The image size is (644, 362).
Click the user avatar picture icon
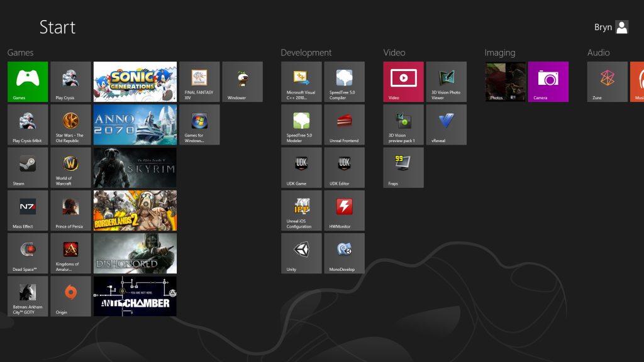(622, 27)
